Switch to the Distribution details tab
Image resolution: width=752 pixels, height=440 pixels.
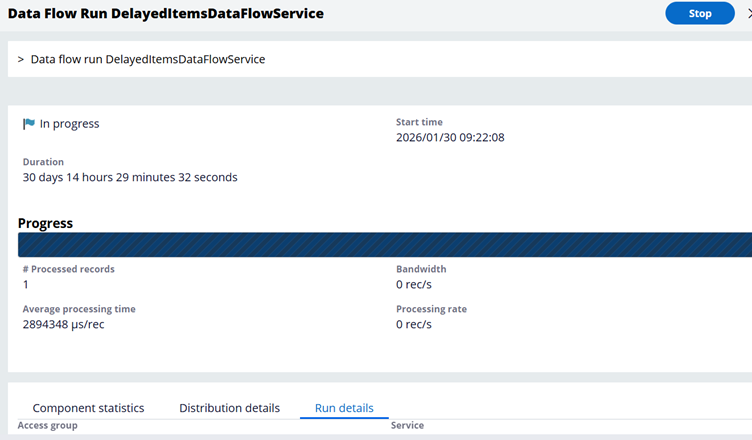229,408
